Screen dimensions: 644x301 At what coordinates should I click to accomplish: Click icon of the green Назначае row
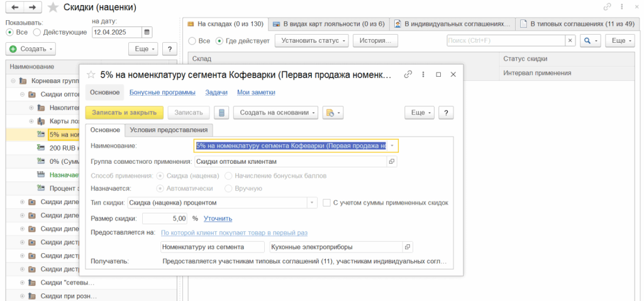point(41,174)
